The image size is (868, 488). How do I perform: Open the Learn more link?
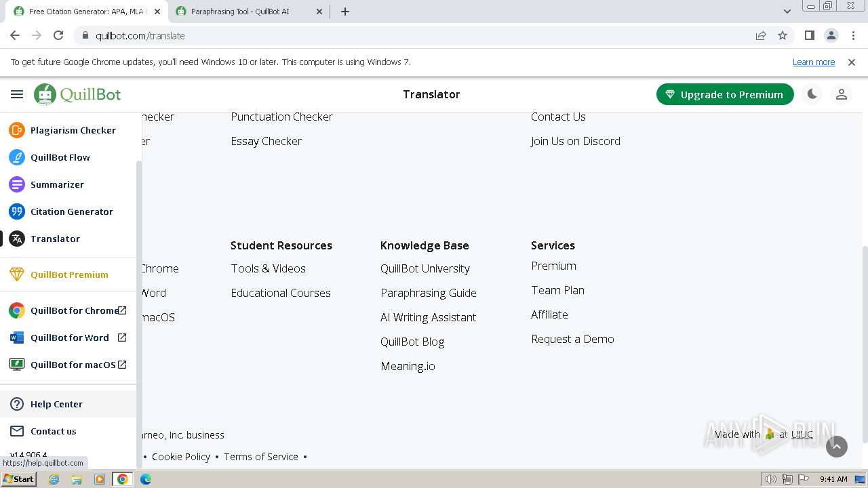coord(814,62)
